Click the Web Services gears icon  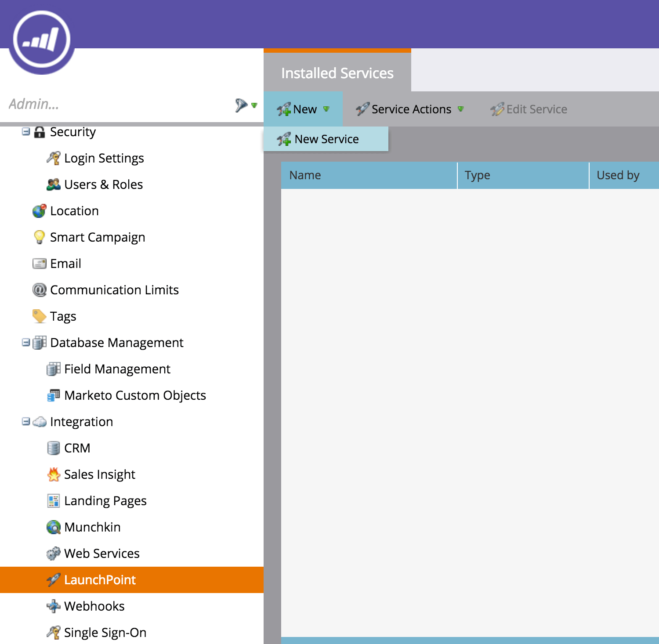click(53, 554)
